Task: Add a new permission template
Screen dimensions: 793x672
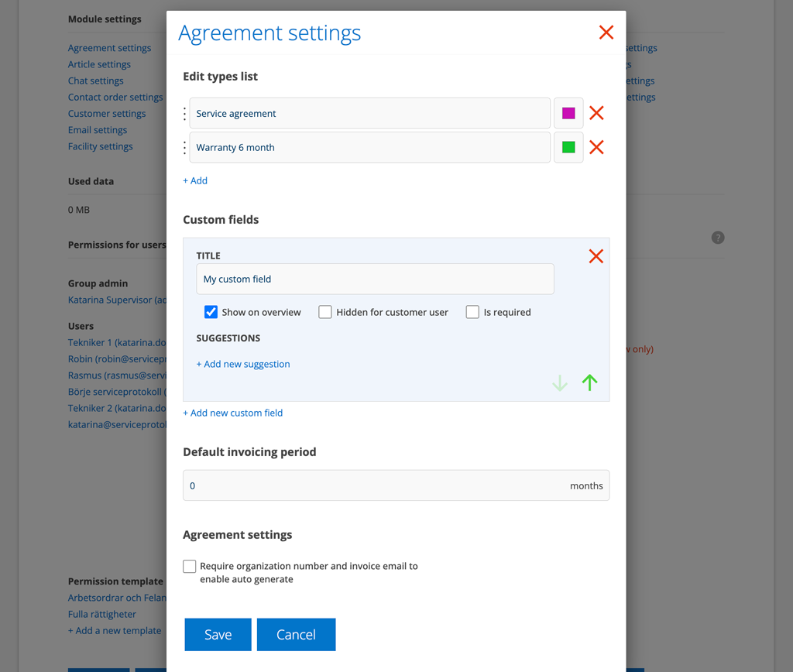Action: [115, 630]
